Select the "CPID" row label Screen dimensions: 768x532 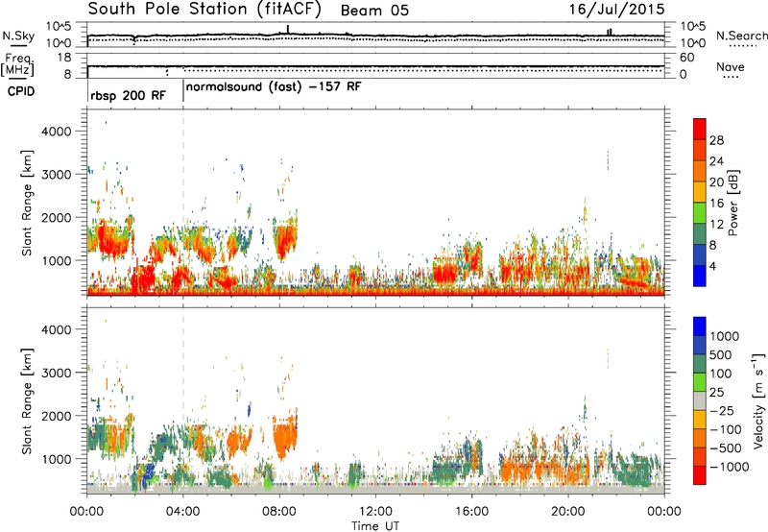click(21, 91)
